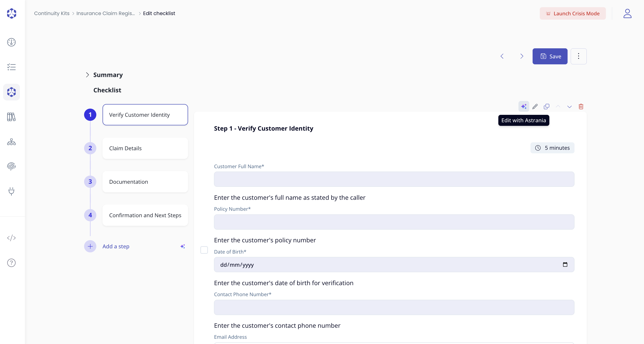This screenshot has width=644, height=344.
Task: Open the library books sidebar icon
Action: pyautogui.click(x=11, y=117)
